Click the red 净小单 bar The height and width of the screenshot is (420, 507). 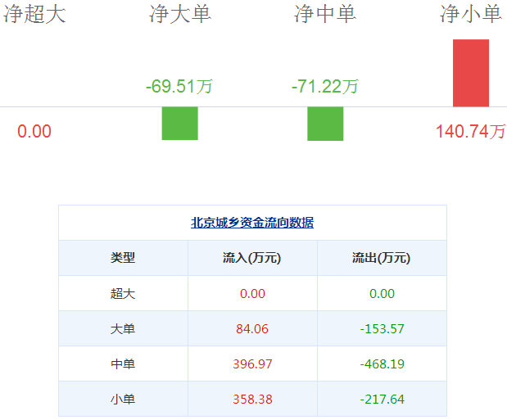471,73
